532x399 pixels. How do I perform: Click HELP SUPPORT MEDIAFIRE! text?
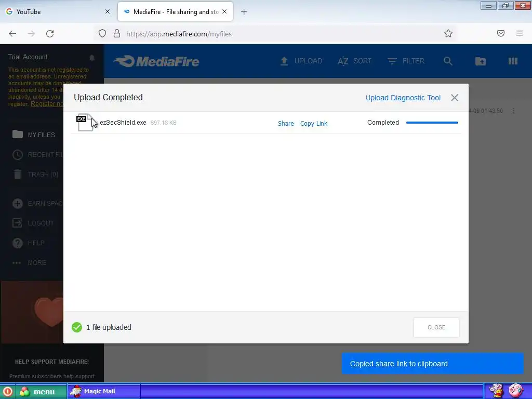pyautogui.click(x=52, y=362)
